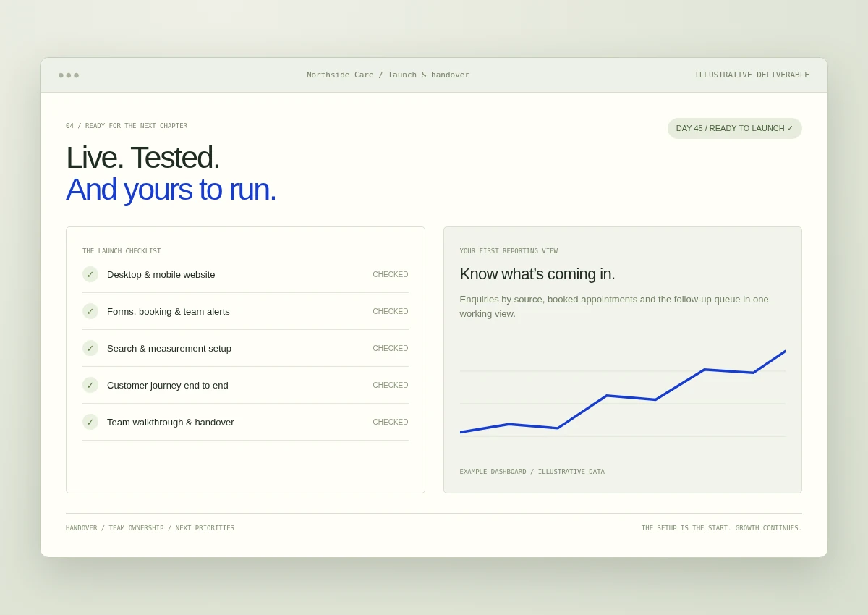Viewport: 868px width, 615px height.
Task: Click EXAMPLE DASHBOARD / ILLUSTRATIVE DATA caption
Action: coord(532,472)
